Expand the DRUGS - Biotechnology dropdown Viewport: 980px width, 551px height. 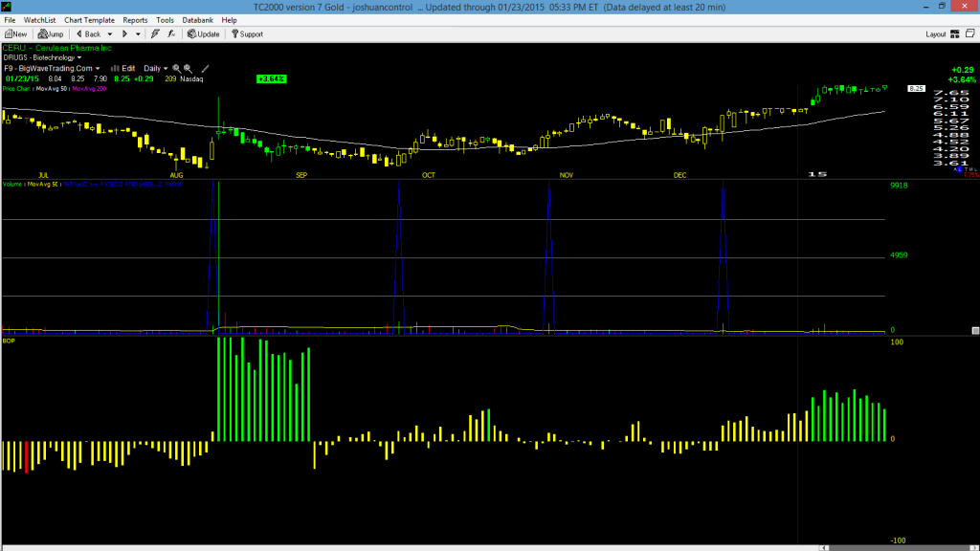coord(42,57)
